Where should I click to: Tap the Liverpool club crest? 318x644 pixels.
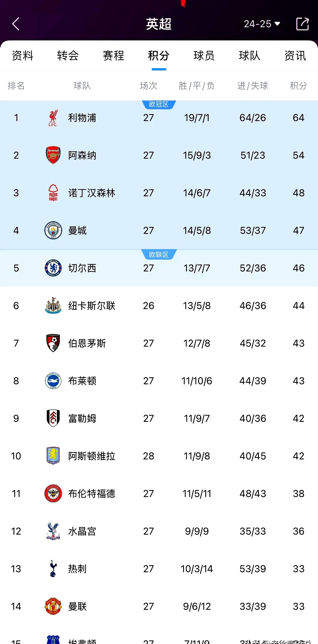(x=53, y=118)
